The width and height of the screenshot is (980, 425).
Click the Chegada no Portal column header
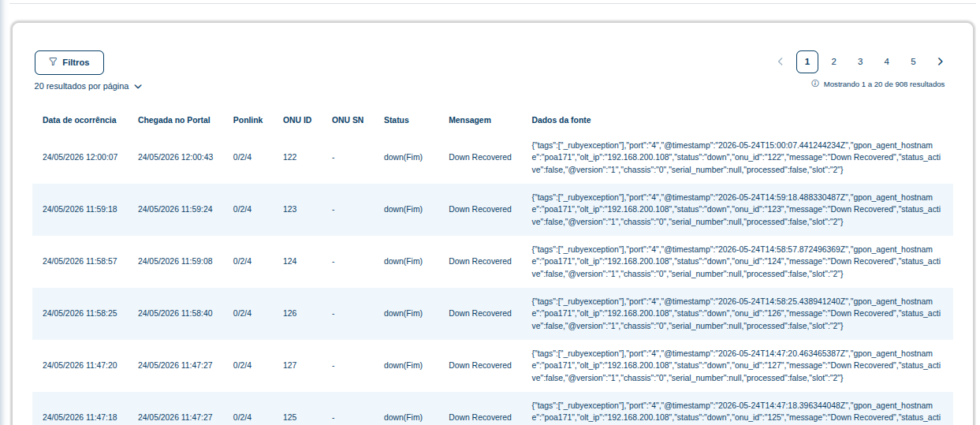pos(174,120)
